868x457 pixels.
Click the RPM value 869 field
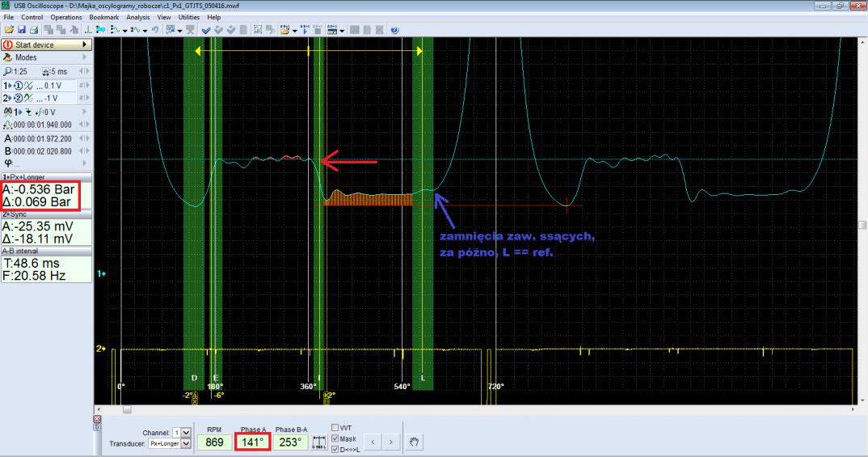215,442
